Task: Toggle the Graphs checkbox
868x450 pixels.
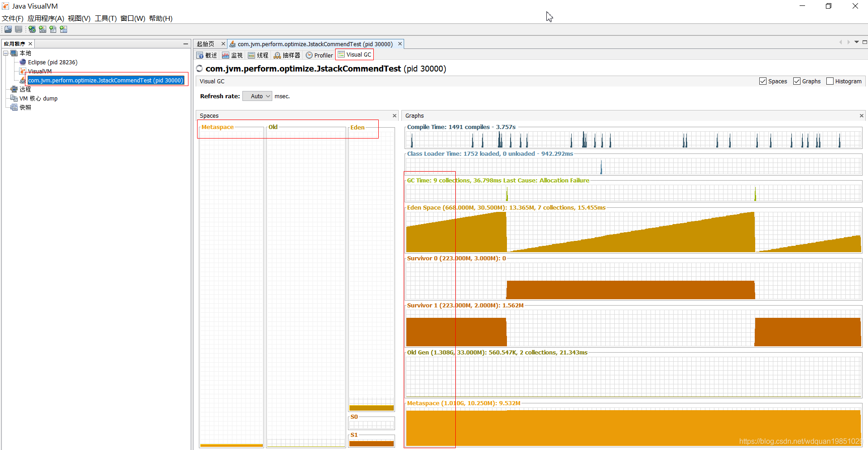Action: (x=797, y=81)
